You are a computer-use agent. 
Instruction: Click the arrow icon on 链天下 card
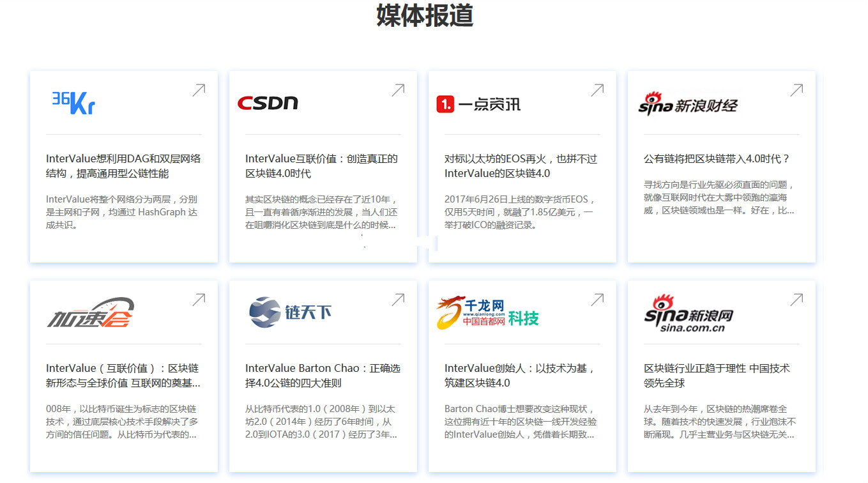398,300
